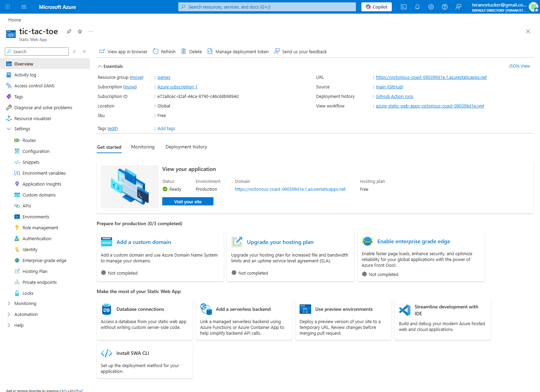Open Environment variables
This screenshot has height=392, width=540.
[x=45, y=173]
